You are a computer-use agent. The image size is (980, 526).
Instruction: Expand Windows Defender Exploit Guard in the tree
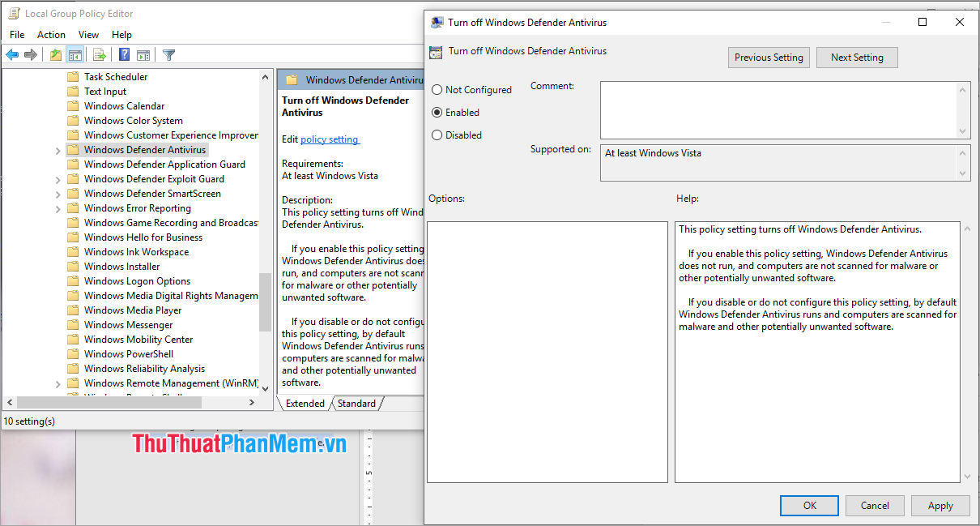[58, 178]
